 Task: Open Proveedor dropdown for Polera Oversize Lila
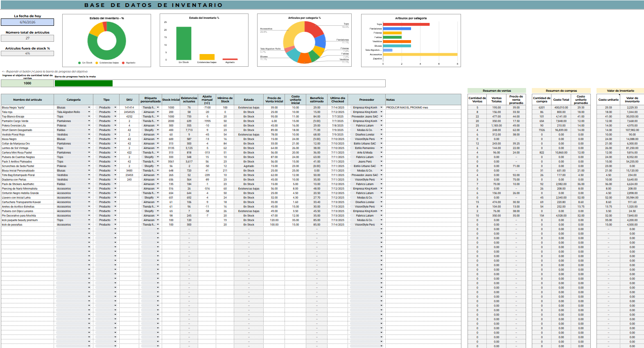[x=381, y=125]
